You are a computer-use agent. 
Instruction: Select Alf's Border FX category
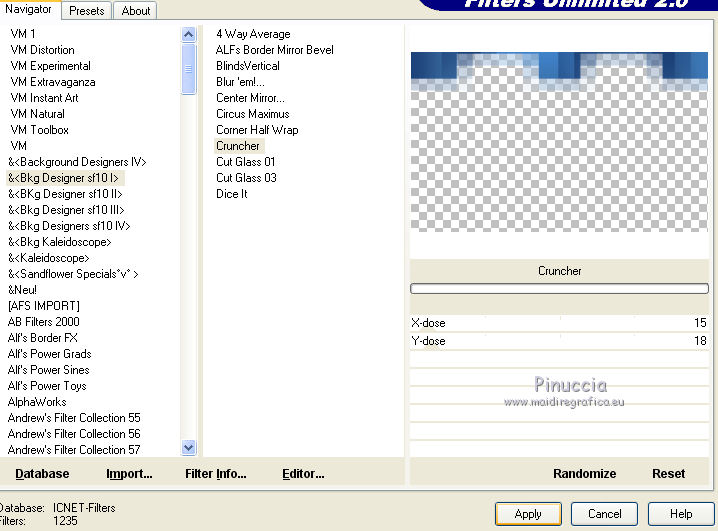43,338
